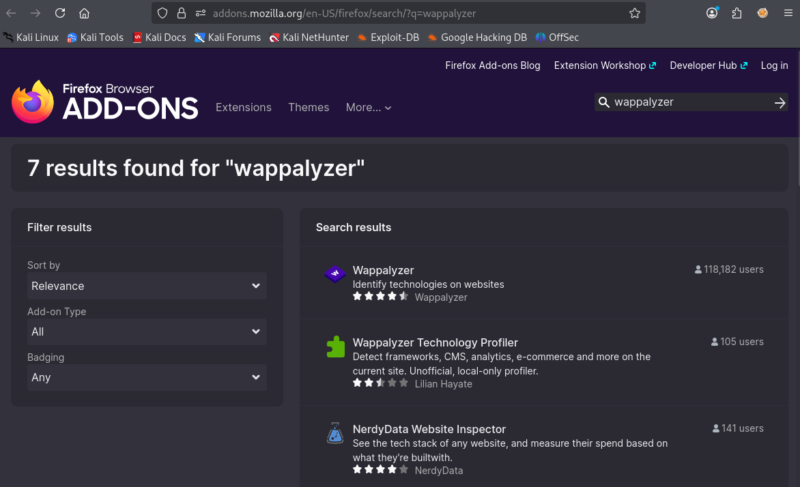Expand the Add-on Type dropdown
Image resolution: width=800 pixels, height=487 pixels.
click(x=147, y=331)
